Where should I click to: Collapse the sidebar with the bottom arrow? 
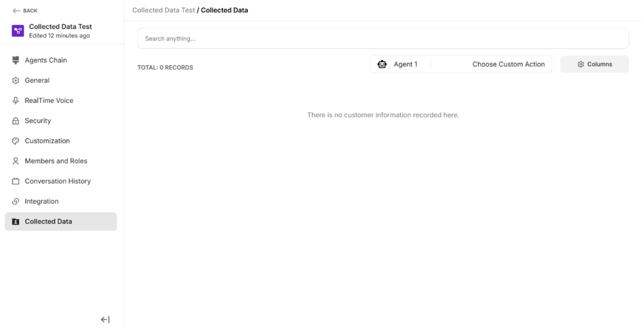105,319
